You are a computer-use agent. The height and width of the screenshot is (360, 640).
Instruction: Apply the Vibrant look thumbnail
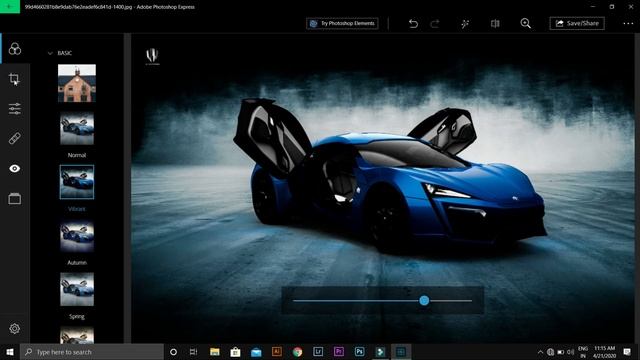(77, 182)
